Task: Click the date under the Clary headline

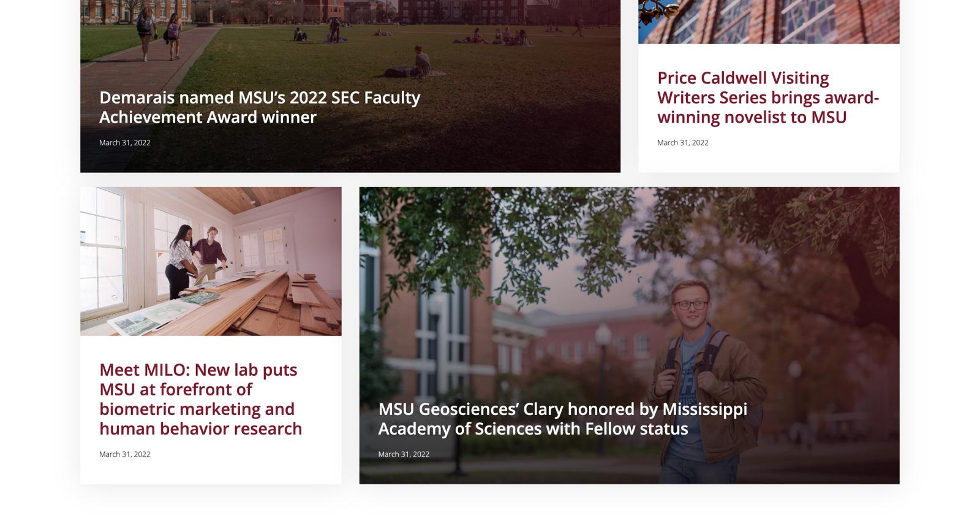Action: pos(404,454)
